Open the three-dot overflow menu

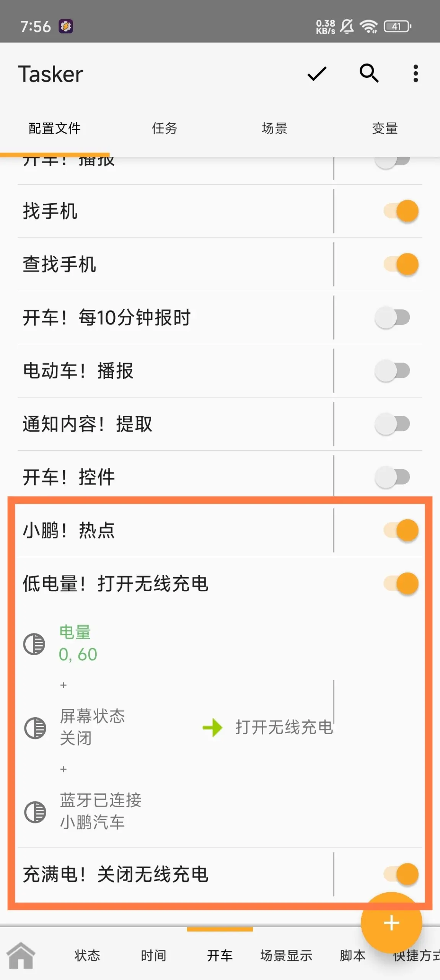(416, 74)
